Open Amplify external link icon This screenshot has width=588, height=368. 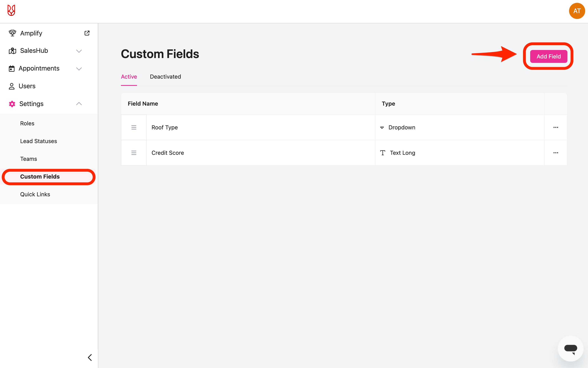[87, 33]
